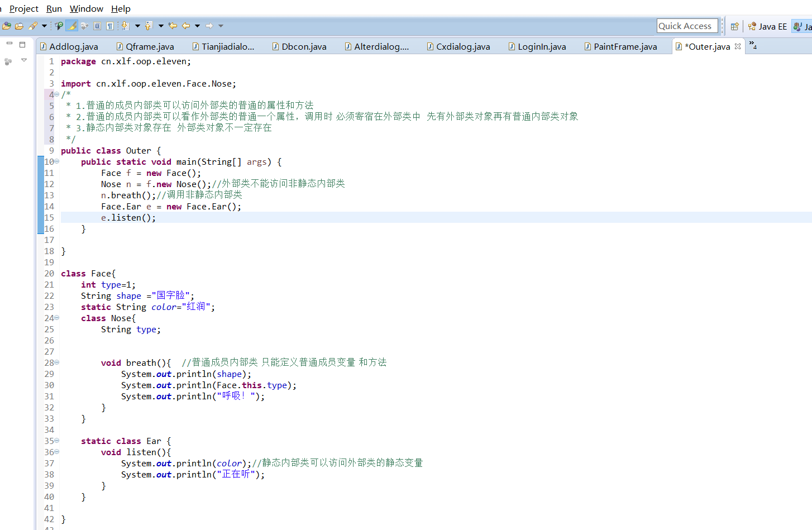Click 'System.out.println(shape);' on line 29
The image size is (812, 530).
[x=187, y=374]
